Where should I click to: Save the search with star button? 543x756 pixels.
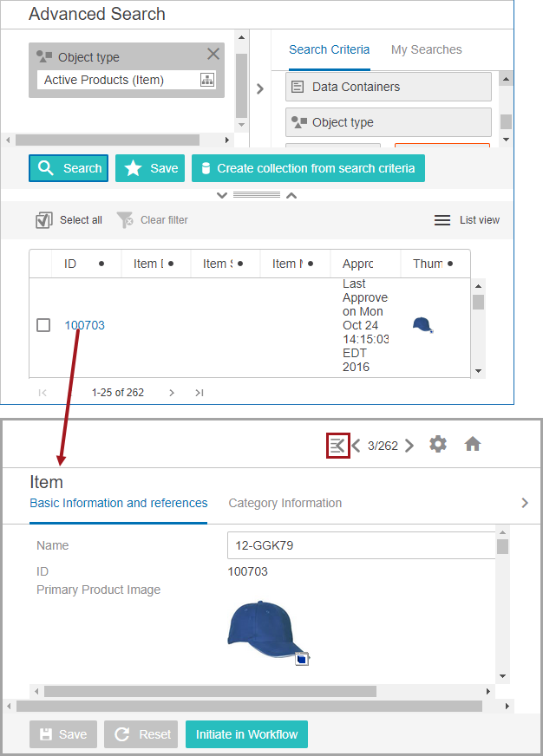(150, 168)
